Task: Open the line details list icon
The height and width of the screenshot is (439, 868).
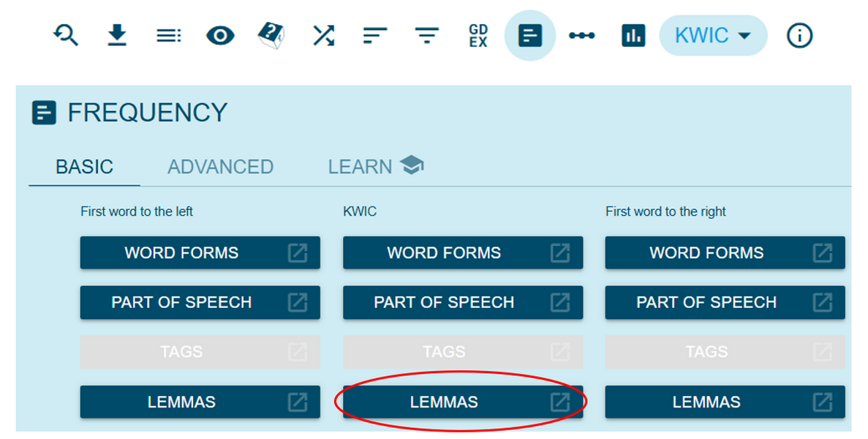Action: click(x=169, y=35)
